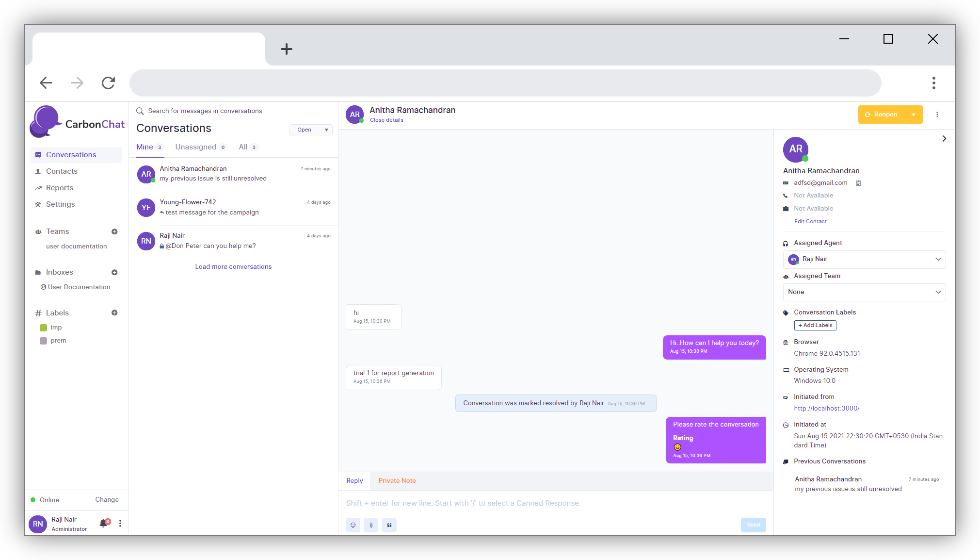Image resolution: width=980 pixels, height=560 pixels.
Task: Open the conversation more options kebab menu
Action: (x=937, y=115)
